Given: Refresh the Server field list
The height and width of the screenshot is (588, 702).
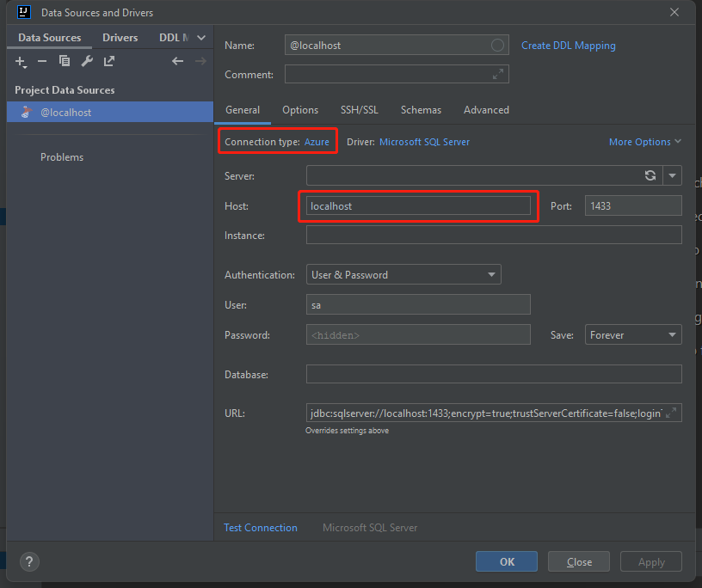Looking at the screenshot, I should (x=651, y=175).
